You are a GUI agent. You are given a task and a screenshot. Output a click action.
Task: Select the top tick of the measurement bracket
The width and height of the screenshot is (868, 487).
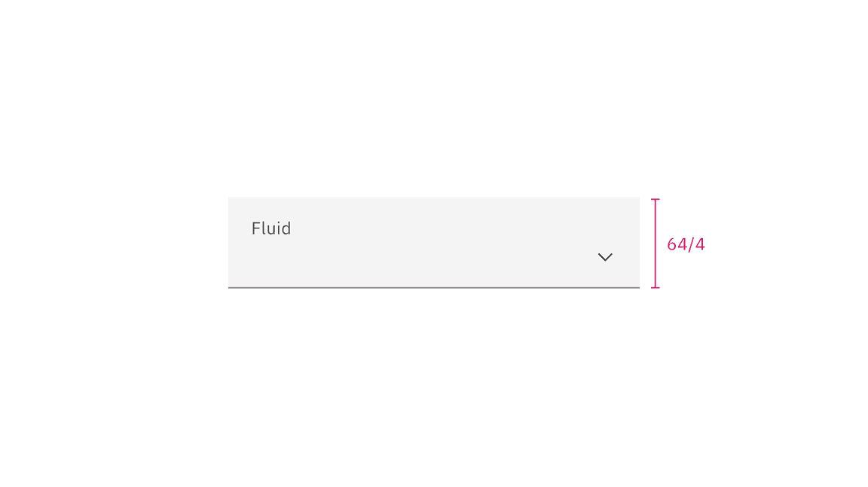656,198
